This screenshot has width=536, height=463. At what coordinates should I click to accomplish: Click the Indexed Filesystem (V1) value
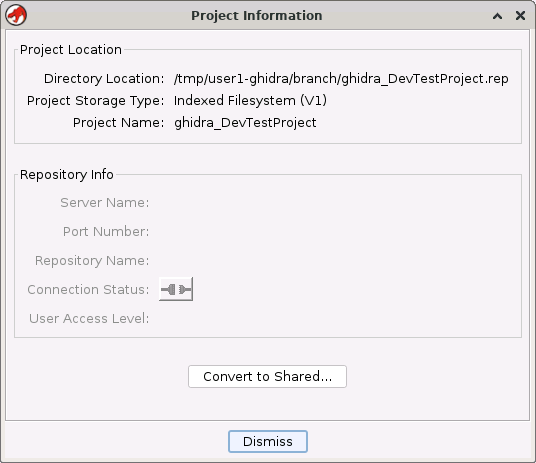250,101
